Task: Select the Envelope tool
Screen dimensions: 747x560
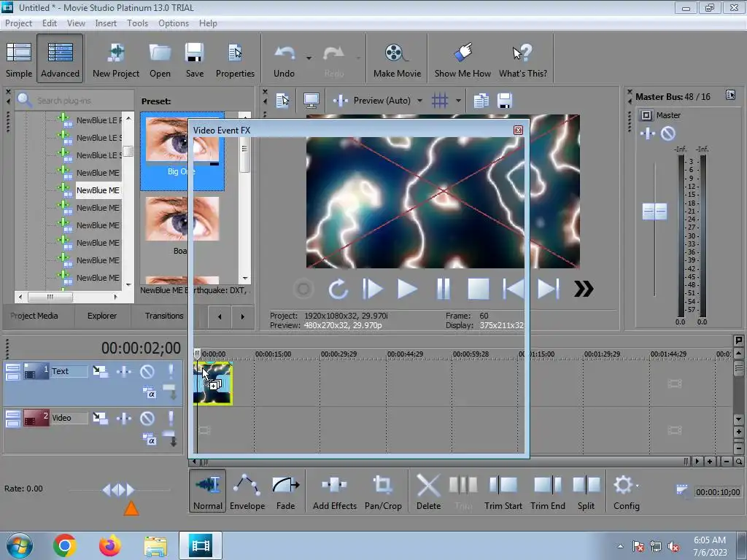Action: tap(247, 491)
